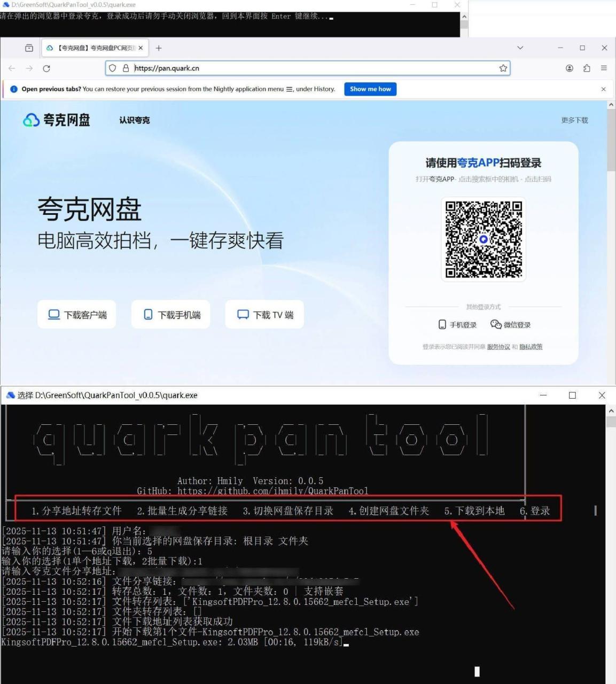The width and height of the screenshot is (616, 684).
Task: Open the 认识夸克 menu item
Action: click(x=134, y=120)
